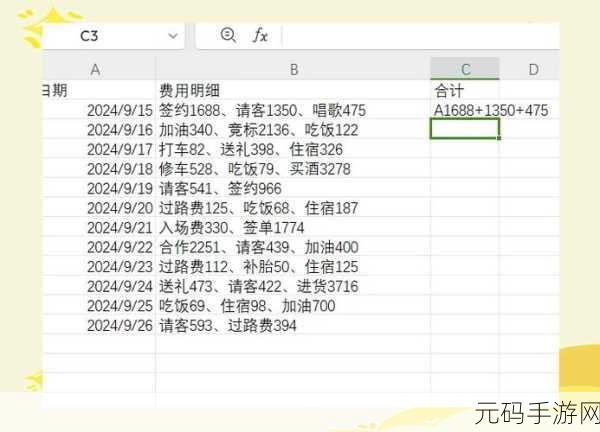Select date cell 2024/9/20
The height and width of the screenshot is (432, 600).
pyautogui.click(x=99, y=208)
